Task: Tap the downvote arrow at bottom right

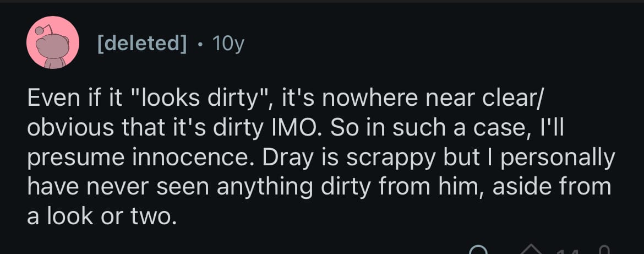Action: pyautogui.click(x=603, y=251)
